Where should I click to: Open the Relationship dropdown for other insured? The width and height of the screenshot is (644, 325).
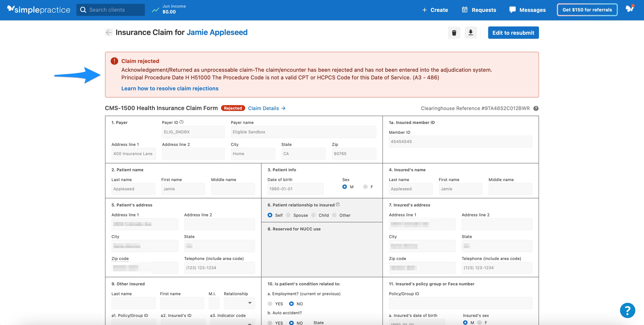pyautogui.click(x=240, y=303)
